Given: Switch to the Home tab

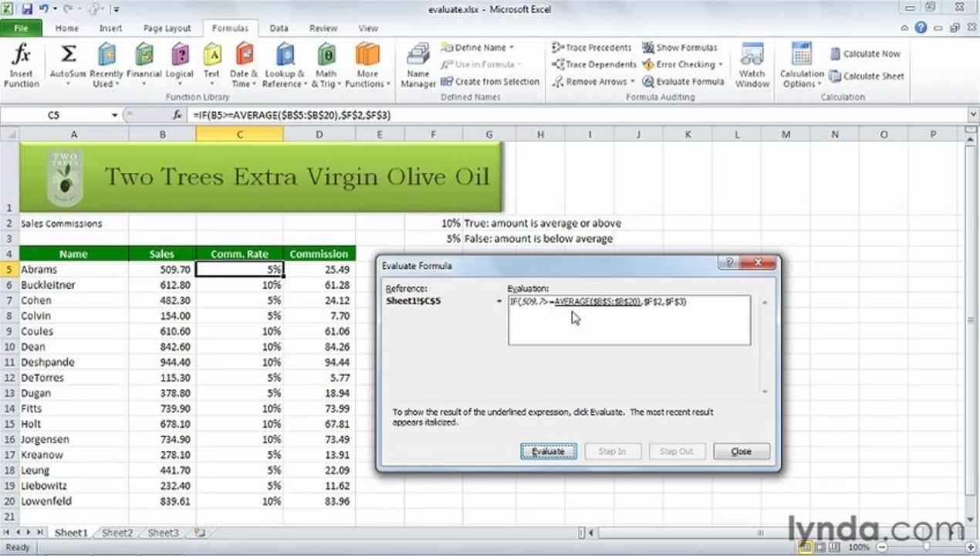Looking at the screenshot, I should [x=66, y=28].
